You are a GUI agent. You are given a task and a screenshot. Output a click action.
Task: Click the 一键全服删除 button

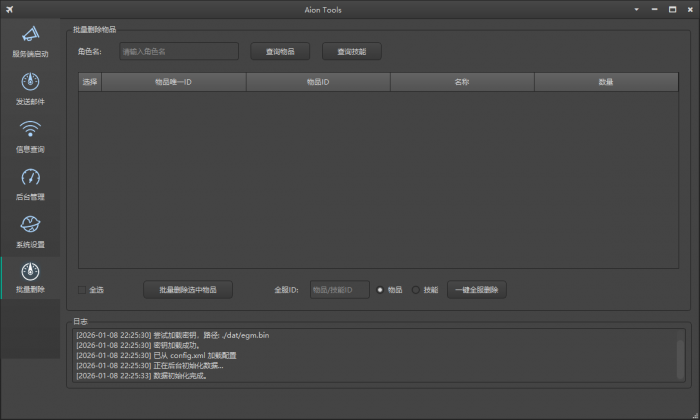click(477, 290)
